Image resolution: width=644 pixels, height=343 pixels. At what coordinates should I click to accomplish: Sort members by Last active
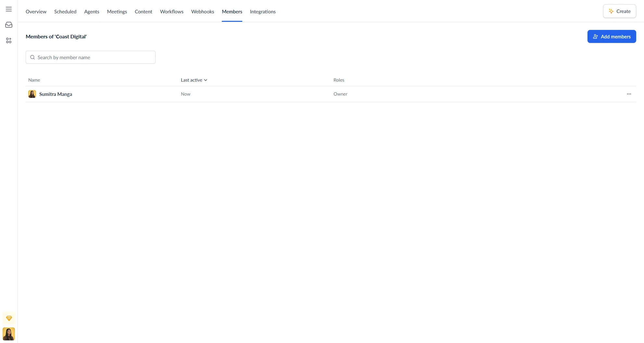[191, 80]
